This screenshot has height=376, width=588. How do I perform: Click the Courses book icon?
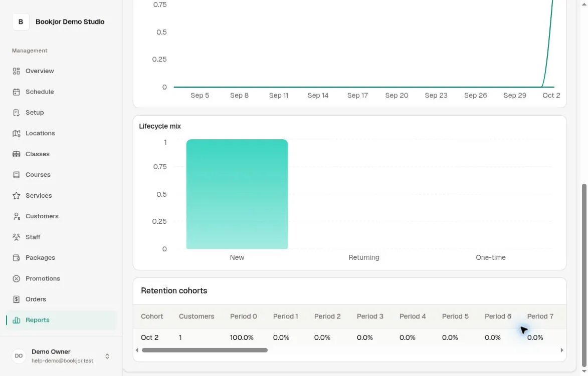point(16,175)
